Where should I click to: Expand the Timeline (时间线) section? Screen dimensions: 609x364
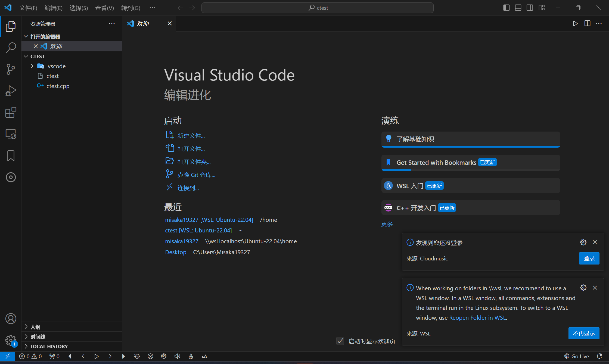pyautogui.click(x=72, y=337)
